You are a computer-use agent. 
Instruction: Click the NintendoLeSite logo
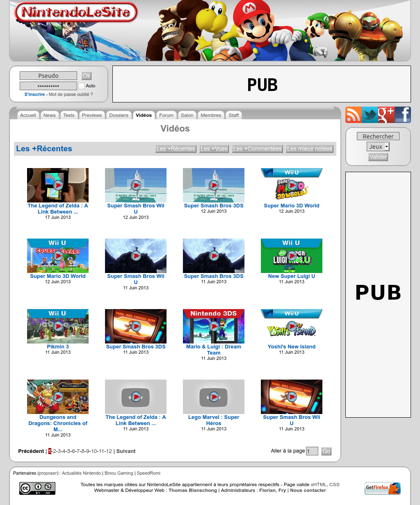click(75, 12)
